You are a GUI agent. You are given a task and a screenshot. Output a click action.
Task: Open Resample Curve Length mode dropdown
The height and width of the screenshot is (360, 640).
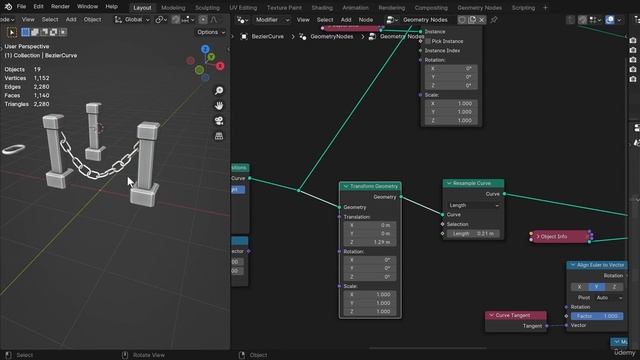(473, 205)
